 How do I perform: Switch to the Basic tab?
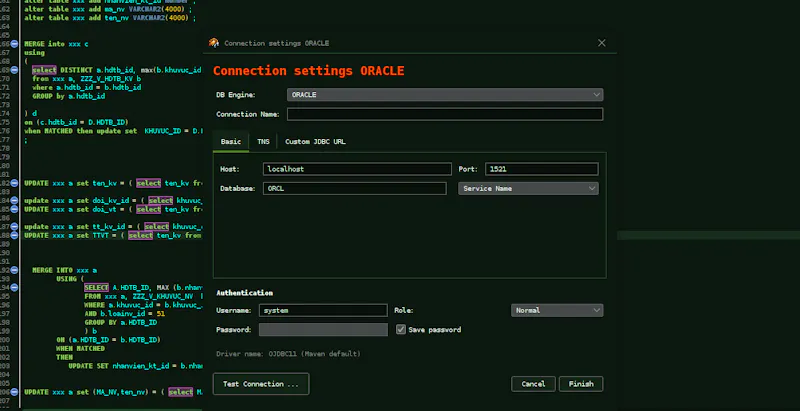coord(231,142)
